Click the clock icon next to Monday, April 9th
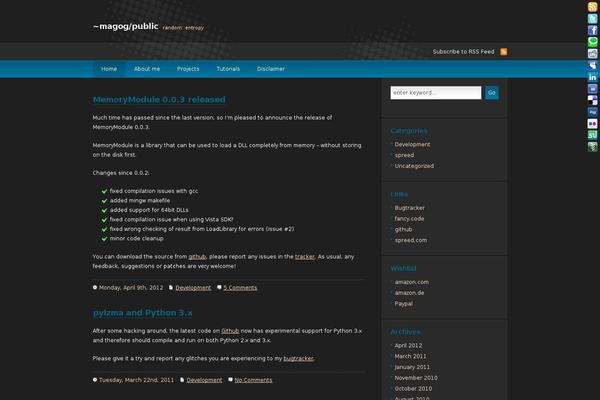 point(95,287)
